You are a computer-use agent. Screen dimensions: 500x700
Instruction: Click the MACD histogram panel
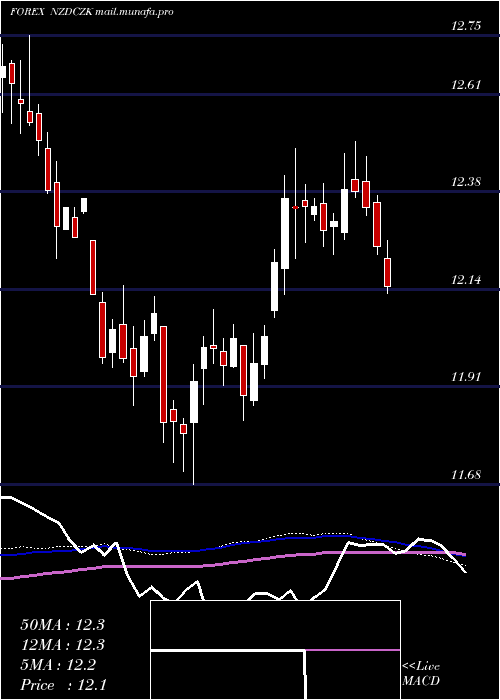pyautogui.click(x=275, y=650)
